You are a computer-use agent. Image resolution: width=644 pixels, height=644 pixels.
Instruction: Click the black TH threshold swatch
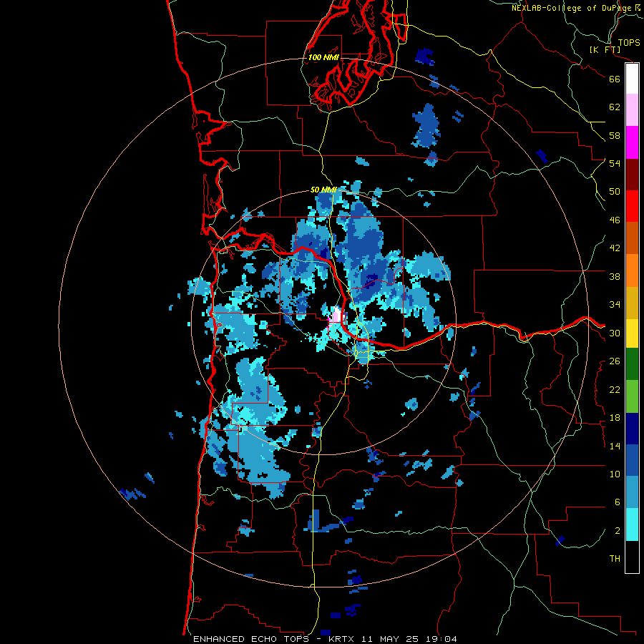coord(632,557)
